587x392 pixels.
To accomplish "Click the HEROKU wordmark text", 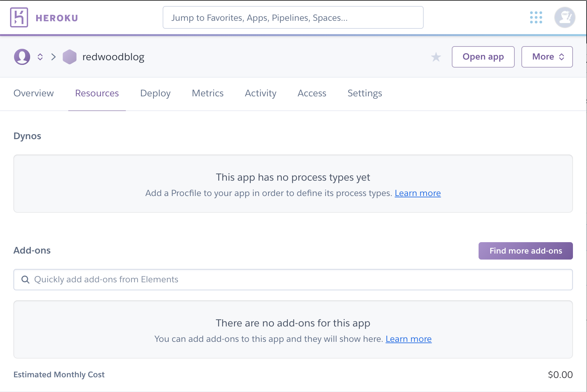I will [57, 18].
